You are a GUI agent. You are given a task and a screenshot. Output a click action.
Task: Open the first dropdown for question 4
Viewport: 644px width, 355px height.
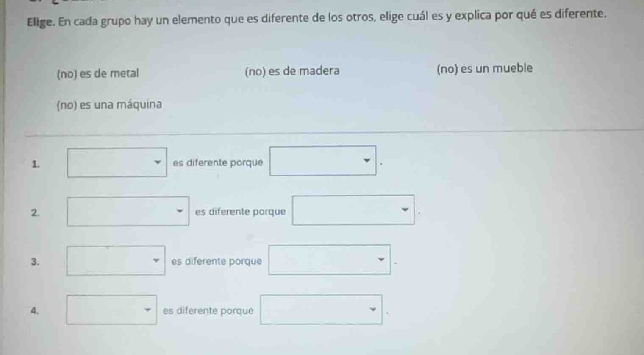[x=112, y=310]
